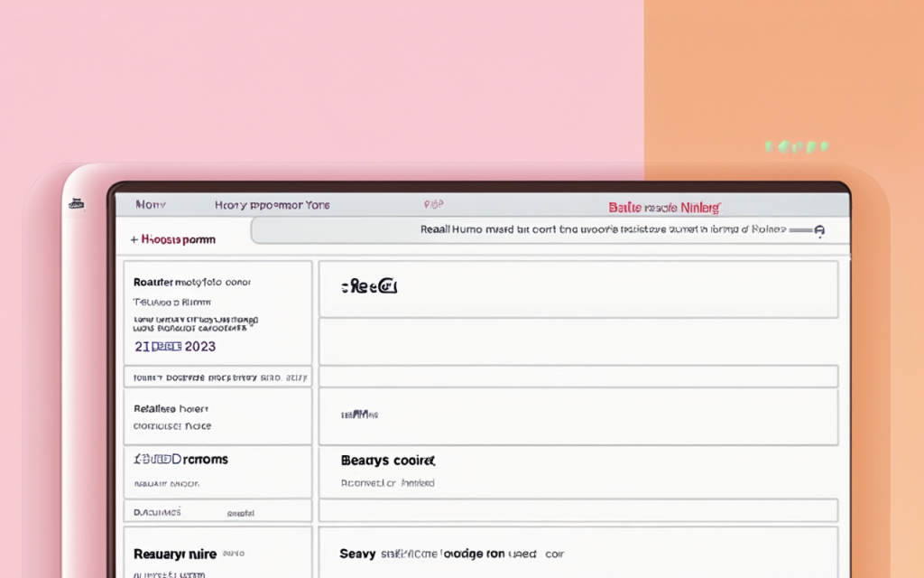
Task: Open the Hony tab
Action: (x=151, y=206)
